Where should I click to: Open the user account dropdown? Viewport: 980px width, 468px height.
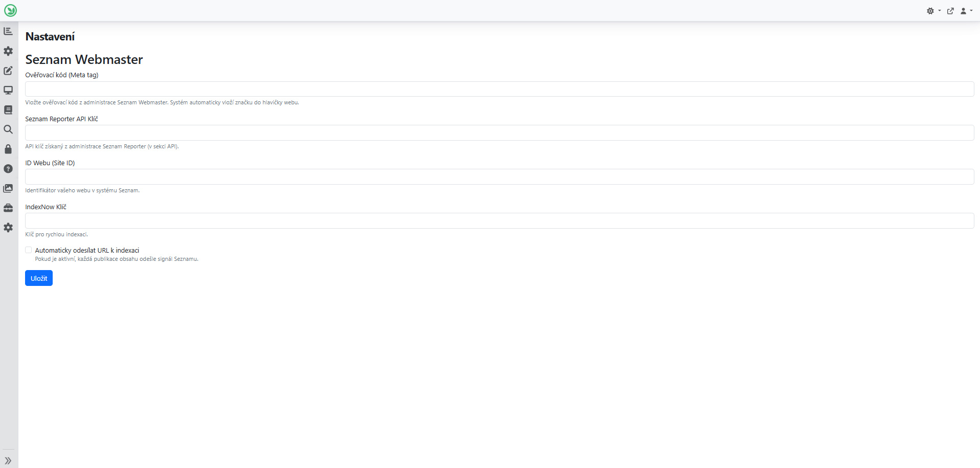[x=966, y=11]
